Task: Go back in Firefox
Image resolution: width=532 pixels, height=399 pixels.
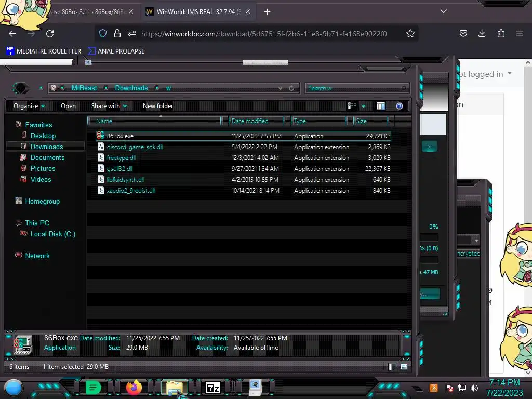Action: (x=12, y=34)
